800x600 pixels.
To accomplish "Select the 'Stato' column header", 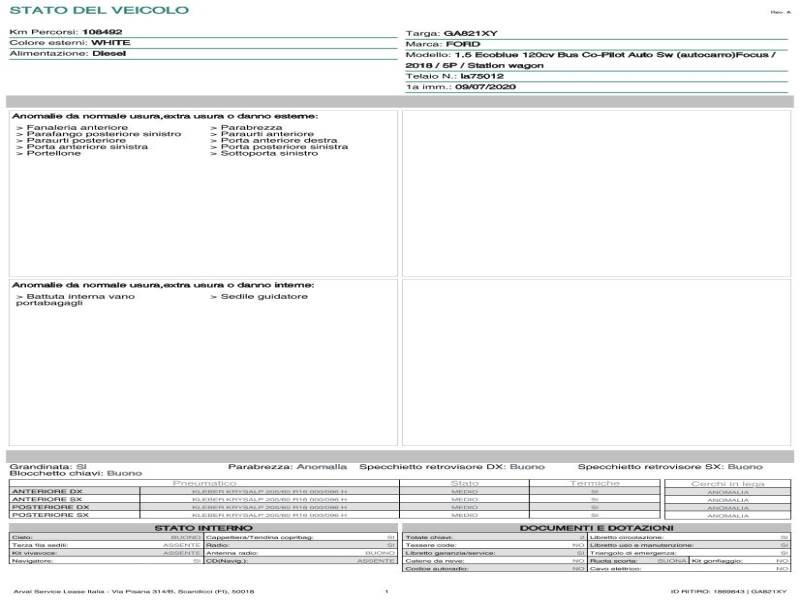I will [464, 483].
